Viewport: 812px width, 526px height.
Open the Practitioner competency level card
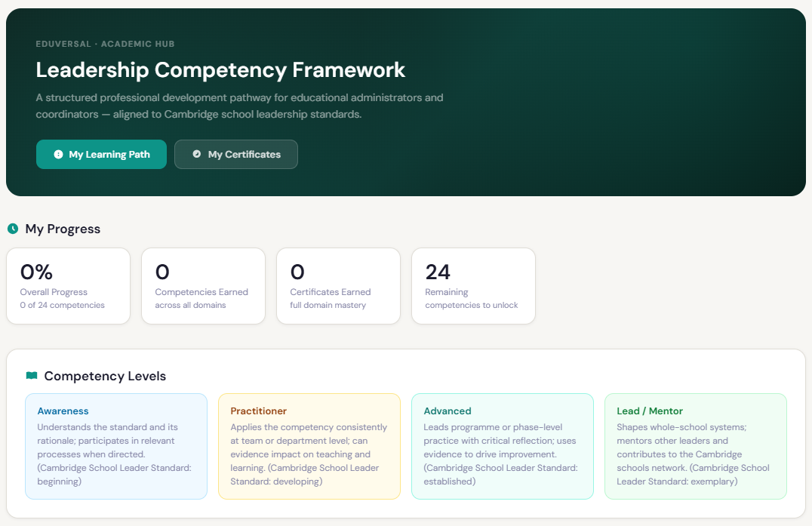pyautogui.click(x=309, y=446)
